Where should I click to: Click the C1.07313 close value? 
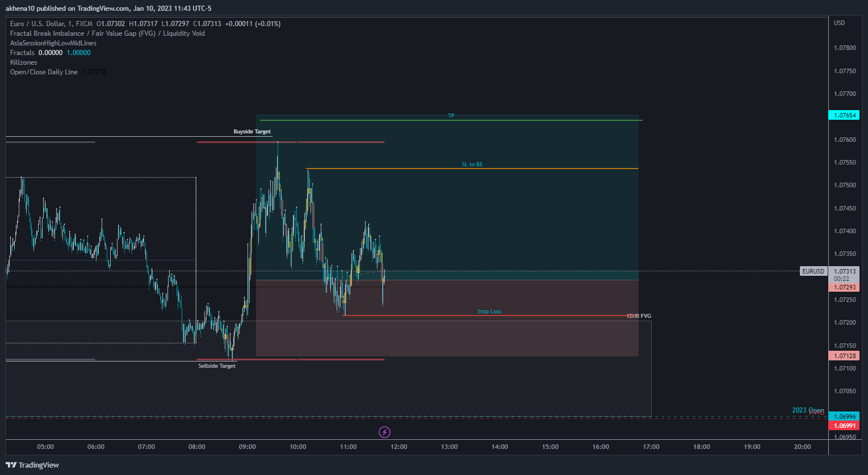tap(208, 24)
